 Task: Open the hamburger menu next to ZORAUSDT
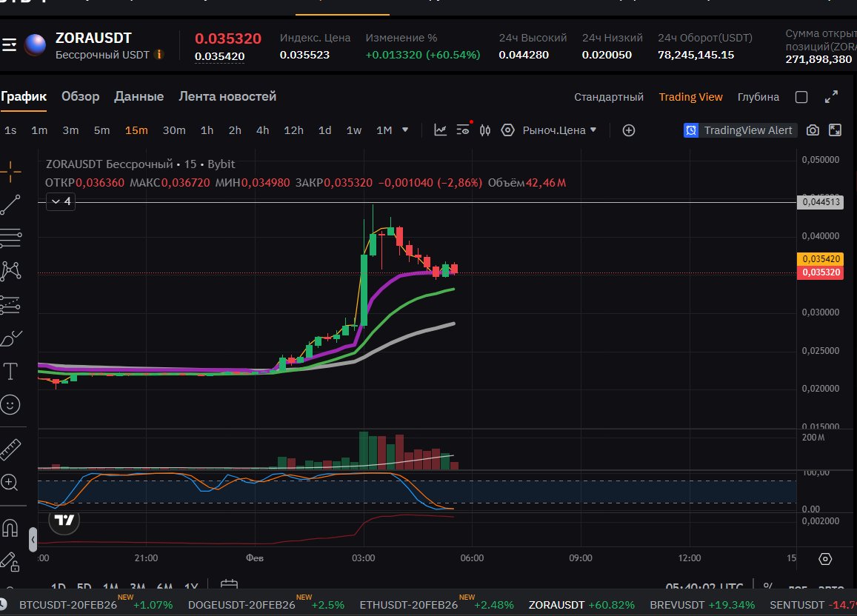(10, 44)
